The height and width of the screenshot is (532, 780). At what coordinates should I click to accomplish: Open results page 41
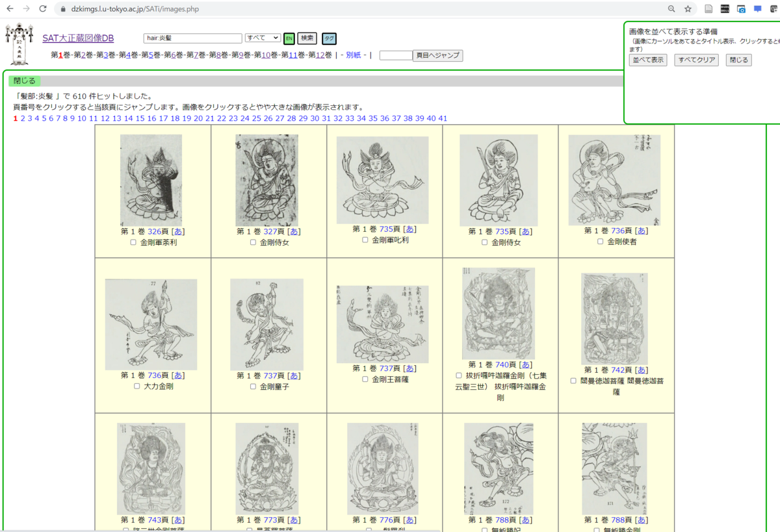coord(443,118)
